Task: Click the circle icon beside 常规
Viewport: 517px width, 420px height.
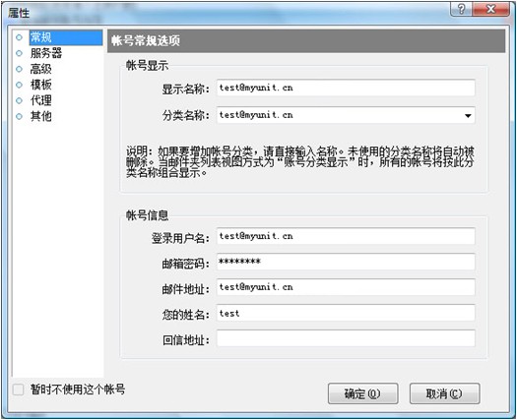Action: click(x=19, y=37)
